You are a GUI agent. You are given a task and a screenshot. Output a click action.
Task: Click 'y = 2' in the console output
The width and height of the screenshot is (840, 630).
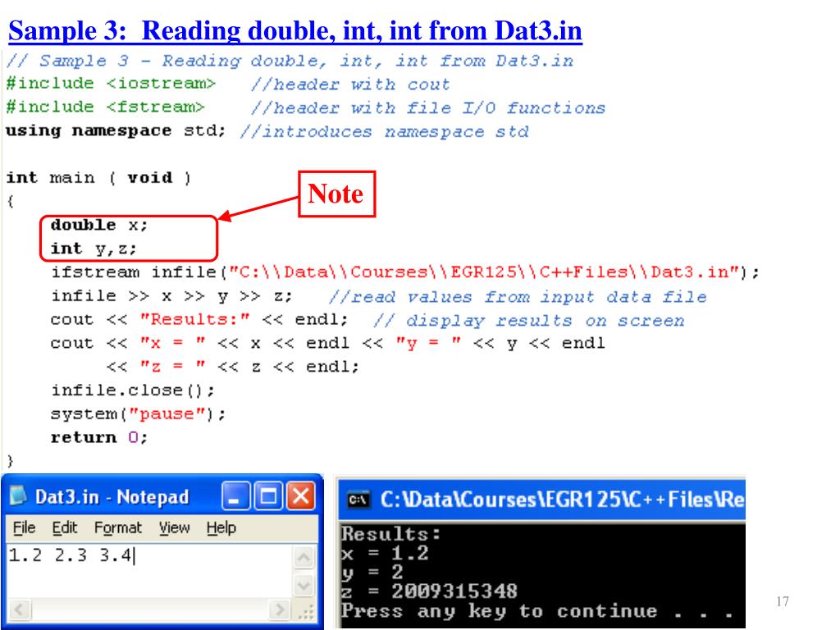[372, 572]
